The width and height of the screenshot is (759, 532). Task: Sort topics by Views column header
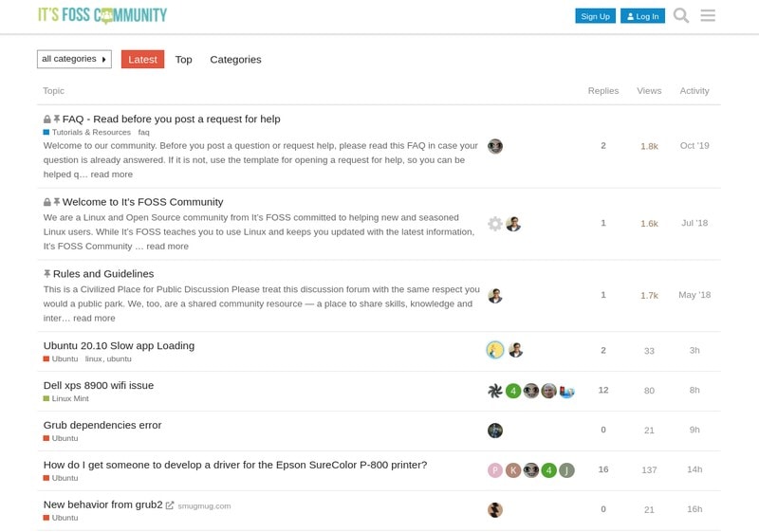pos(649,91)
